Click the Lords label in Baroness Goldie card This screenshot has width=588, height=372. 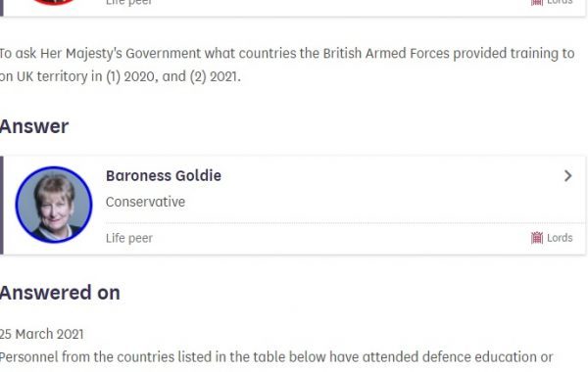[x=560, y=238]
